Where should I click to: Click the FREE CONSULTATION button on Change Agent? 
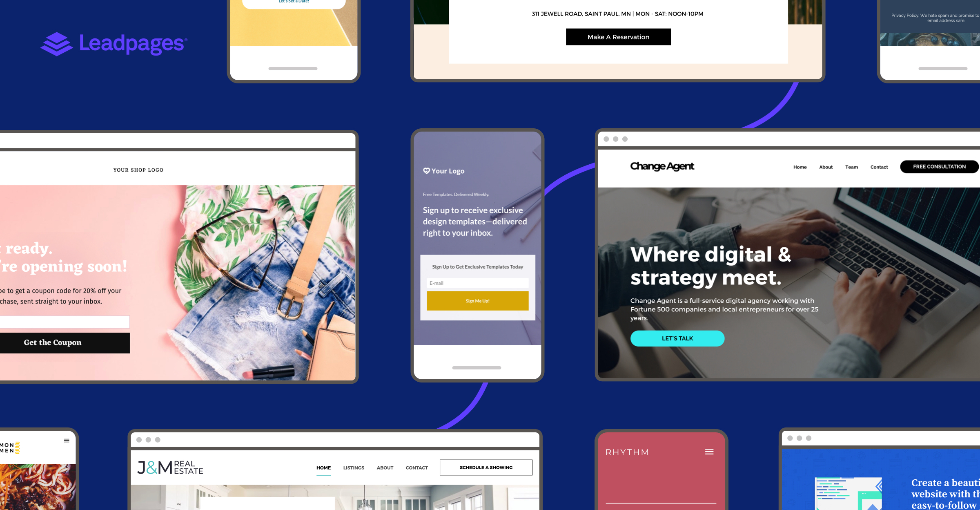[939, 168]
